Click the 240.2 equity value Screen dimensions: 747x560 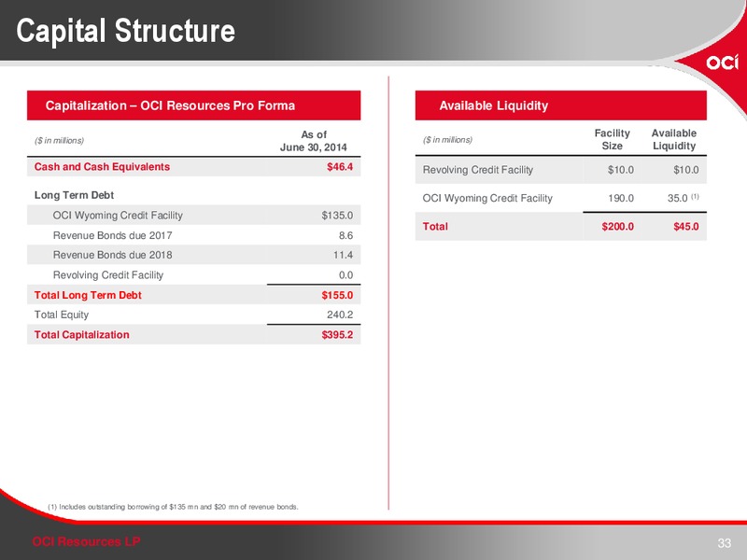tap(340, 315)
